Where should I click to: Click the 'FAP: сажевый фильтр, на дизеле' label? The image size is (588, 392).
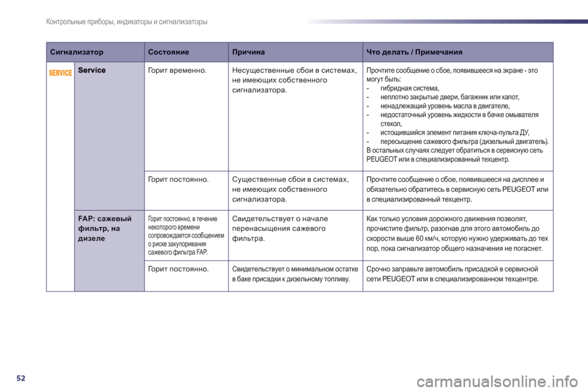pos(105,228)
